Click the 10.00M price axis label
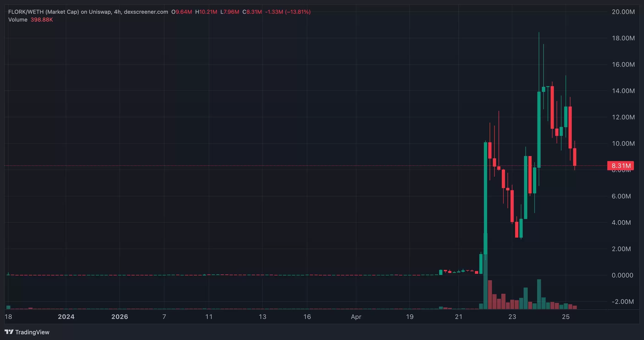 623,143
